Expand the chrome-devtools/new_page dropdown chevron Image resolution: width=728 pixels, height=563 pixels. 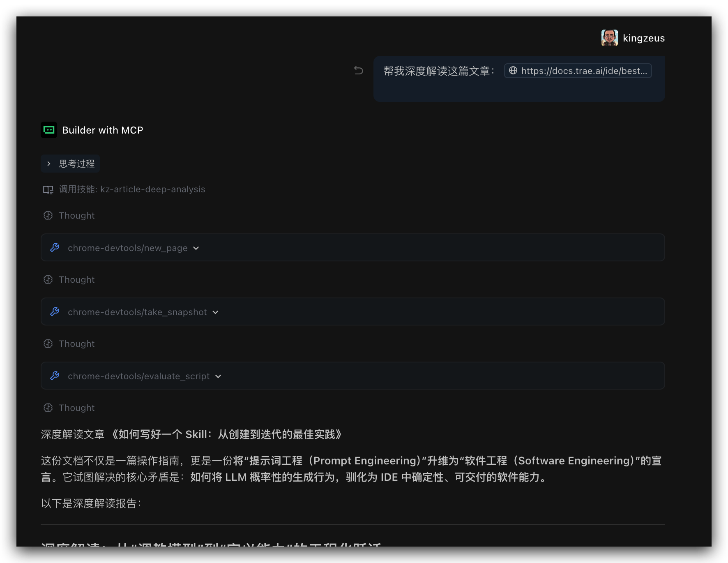coord(196,248)
